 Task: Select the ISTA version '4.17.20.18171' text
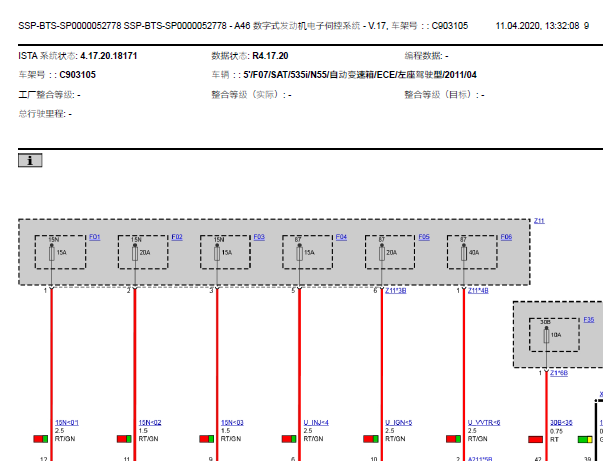[x=108, y=56]
